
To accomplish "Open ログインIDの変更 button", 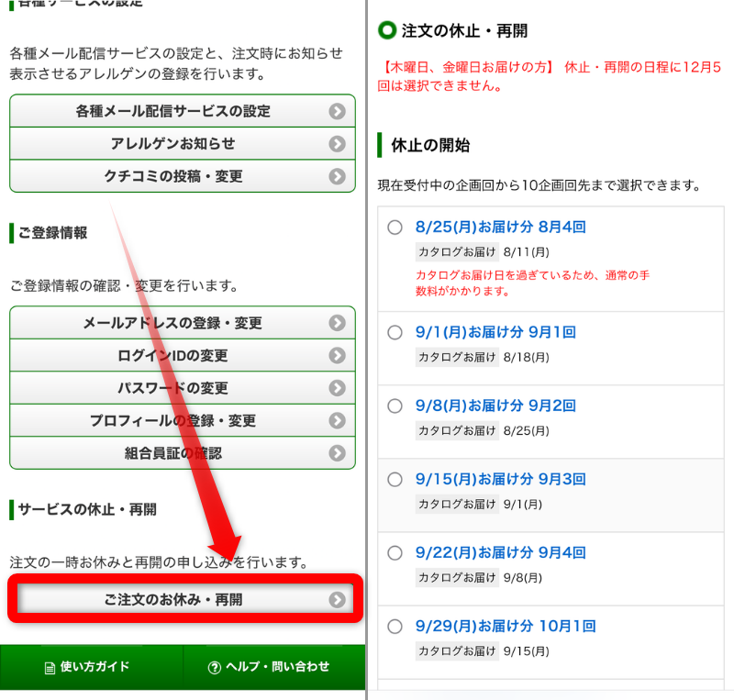I will tap(182, 355).
